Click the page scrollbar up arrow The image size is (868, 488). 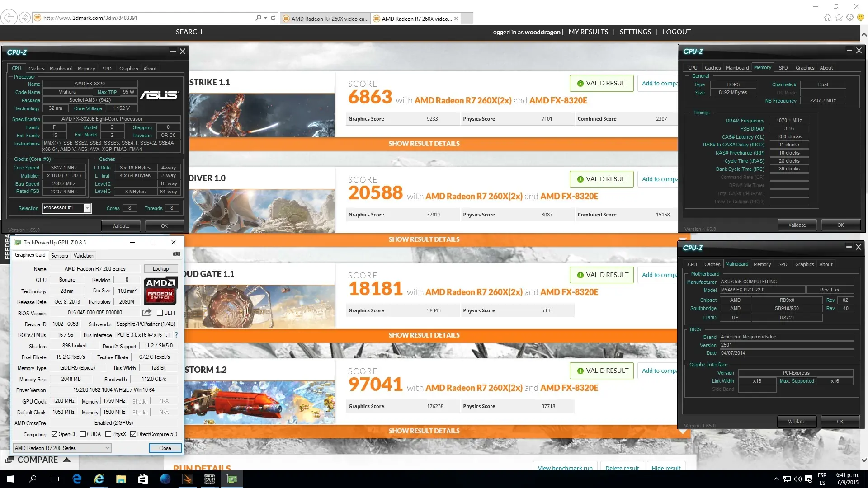coord(864,34)
